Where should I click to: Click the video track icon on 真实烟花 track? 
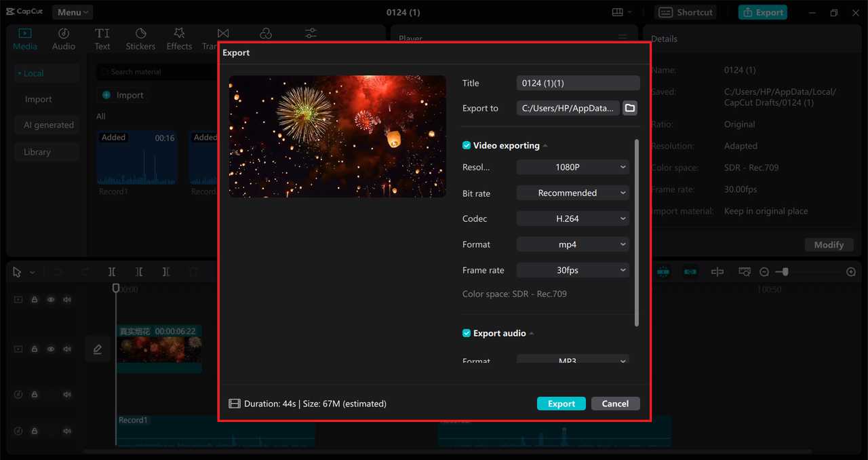pyautogui.click(x=18, y=349)
